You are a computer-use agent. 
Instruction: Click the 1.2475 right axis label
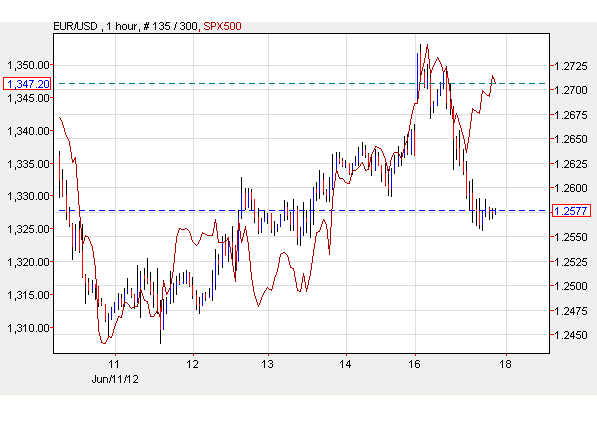[x=571, y=311]
